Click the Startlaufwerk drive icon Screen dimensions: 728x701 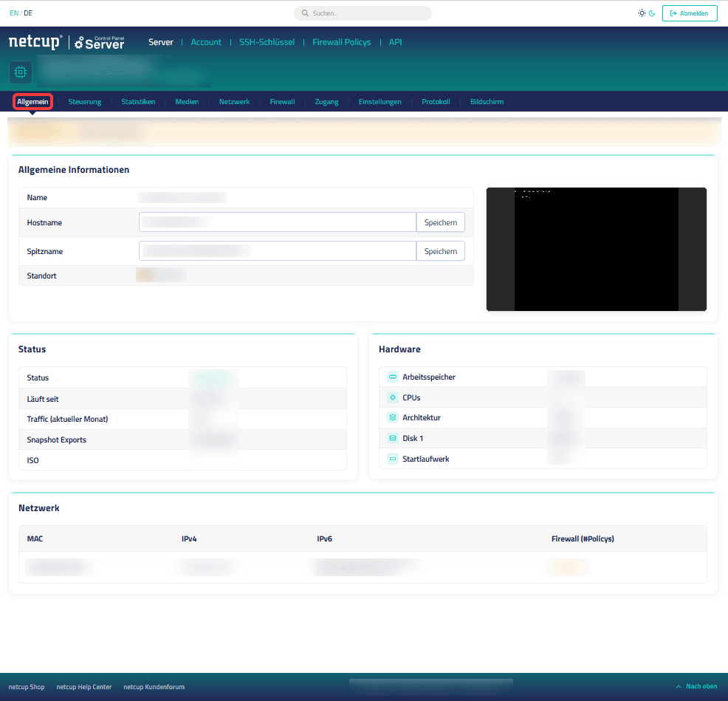pos(393,459)
